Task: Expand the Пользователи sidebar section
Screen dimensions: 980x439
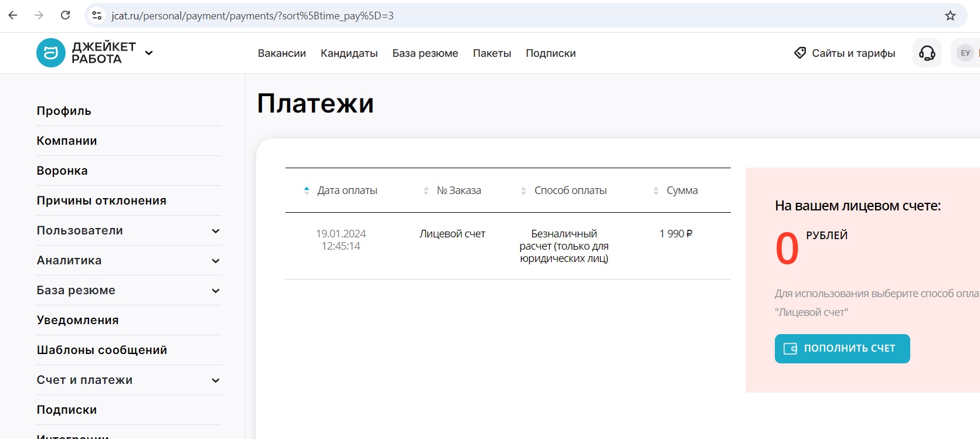Action: pyautogui.click(x=216, y=231)
